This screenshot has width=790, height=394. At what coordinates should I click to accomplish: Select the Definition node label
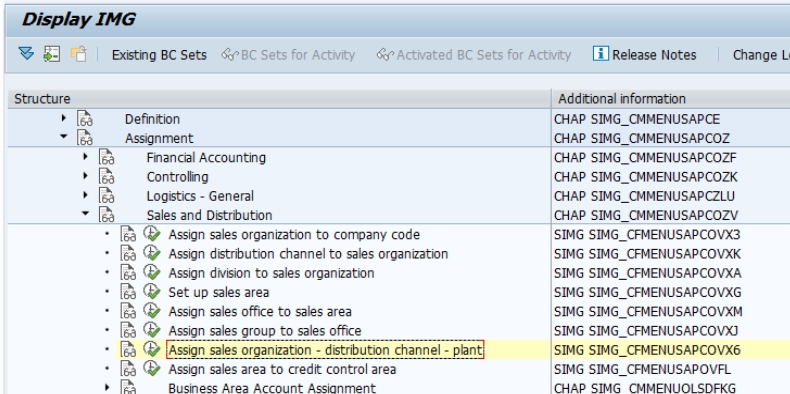pos(152,119)
